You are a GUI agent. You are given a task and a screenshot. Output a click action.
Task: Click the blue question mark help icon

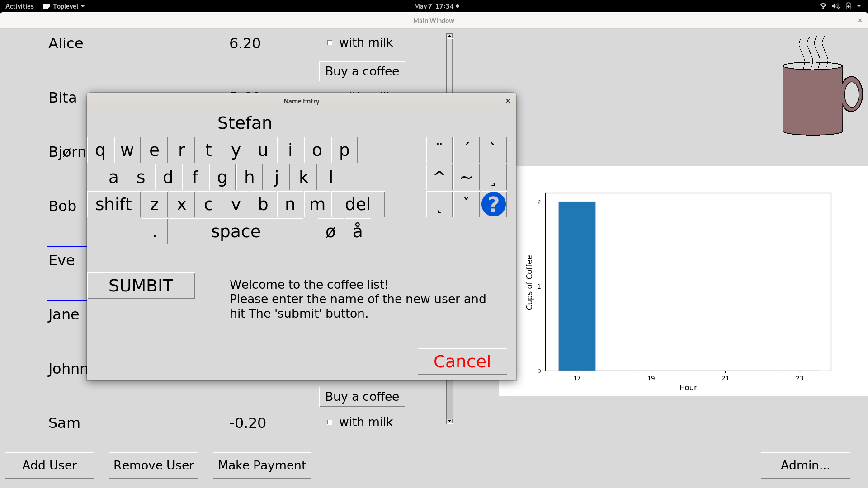click(x=493, y=204)
